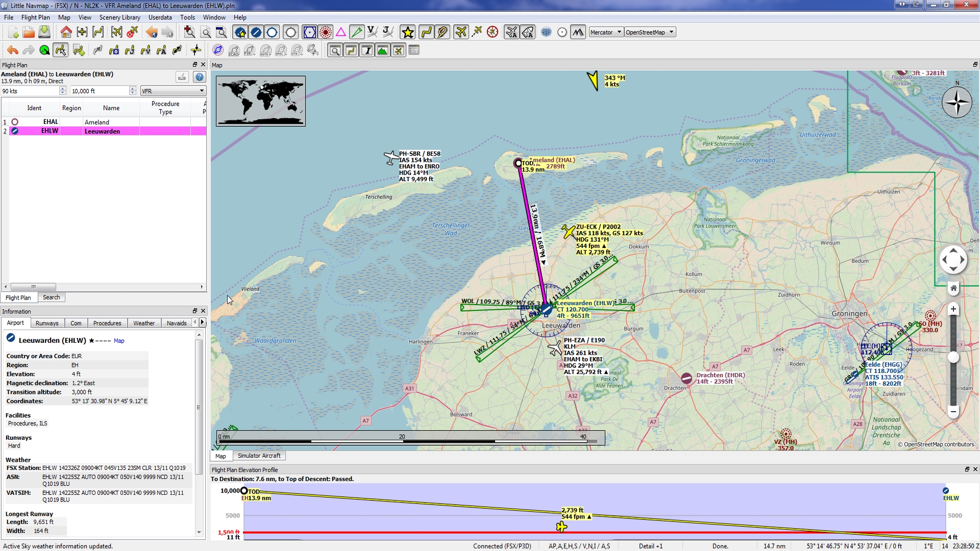Append airport to flight plan icon

[79, 51]
